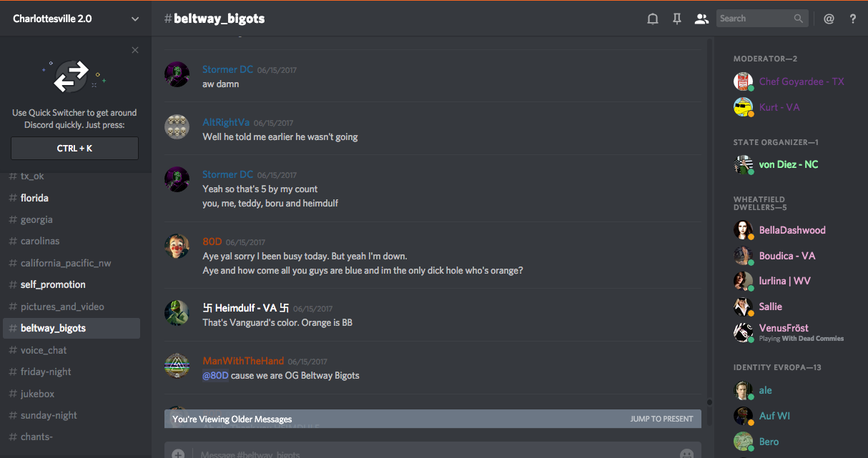Expand the Charlottesville 2.0 server menu
The image size is (868, 458).
(x=135, y=19)
